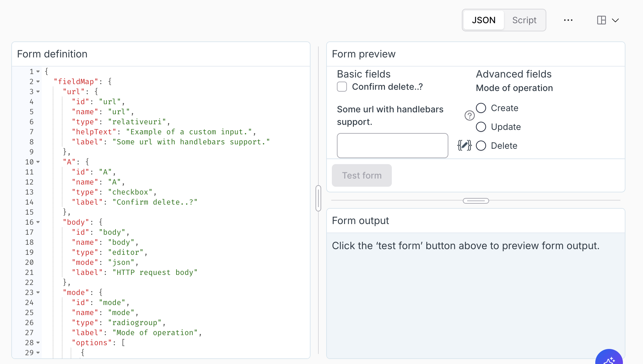Switch to the Script tab
643x364 pixels.
point(524,20)
